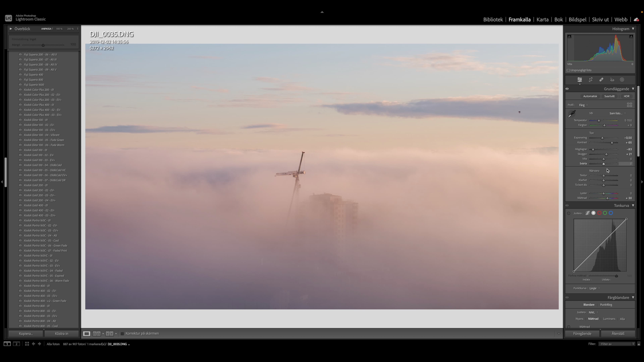Image resolution: width=644 pixels, height=362 pixels.
Task: Switch filmstrip to grid view icon
Action: 27,344
